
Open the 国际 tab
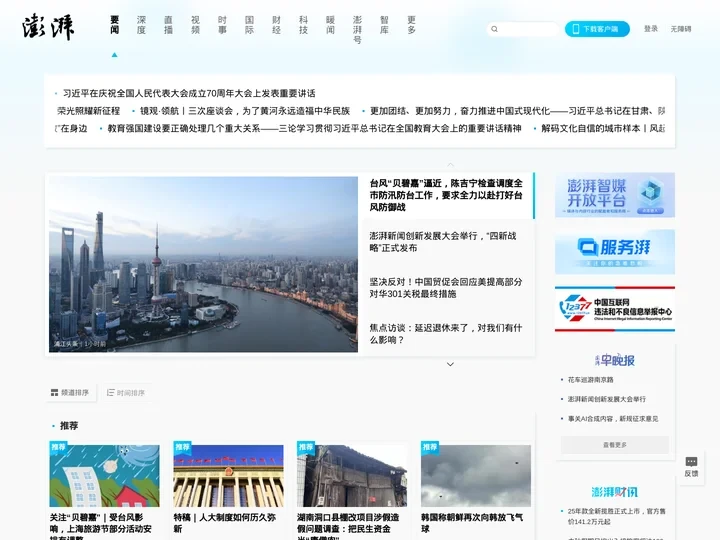coord(249,25)
